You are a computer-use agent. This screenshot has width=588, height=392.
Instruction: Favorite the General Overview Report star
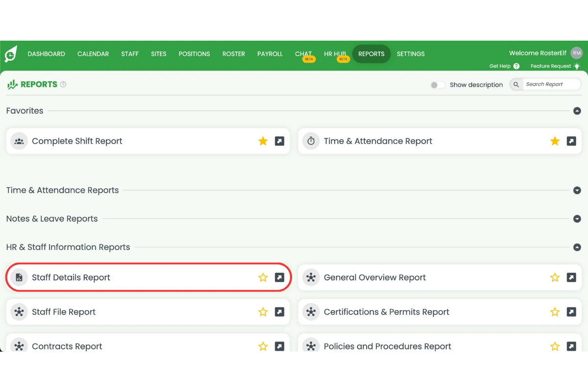(x=555, y=277)
